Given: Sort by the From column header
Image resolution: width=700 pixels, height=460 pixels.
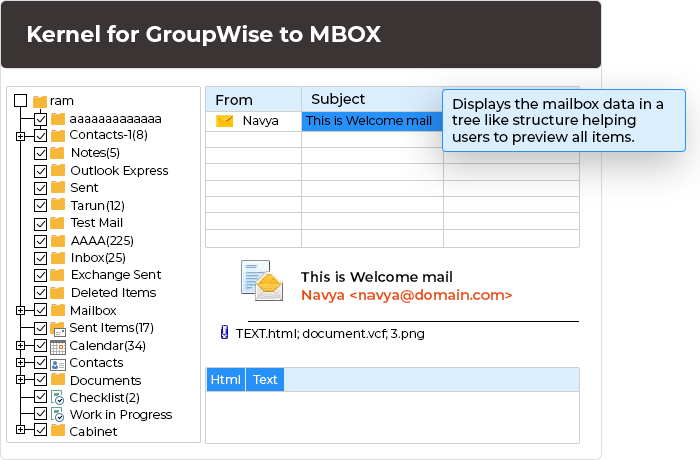Looking at the screenshot, I should [x=254, y=100].
